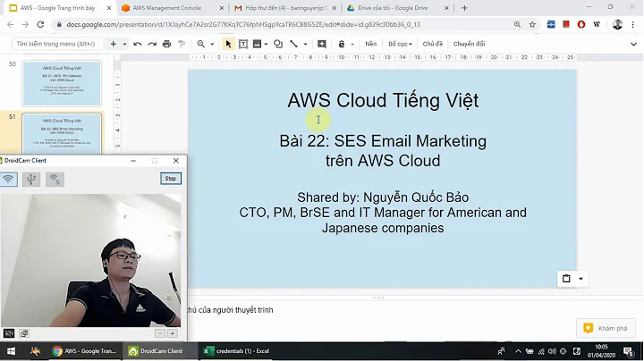Screen dimensions: 644x361
Task: Click the Shared by Nguyễn Quốc Bảo text
Action: 383,197
